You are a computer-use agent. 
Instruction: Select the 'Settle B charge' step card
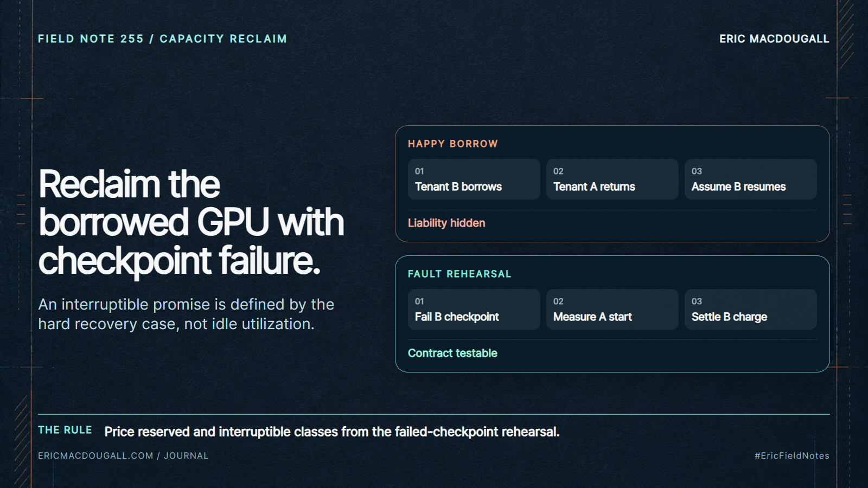[750, 309]
